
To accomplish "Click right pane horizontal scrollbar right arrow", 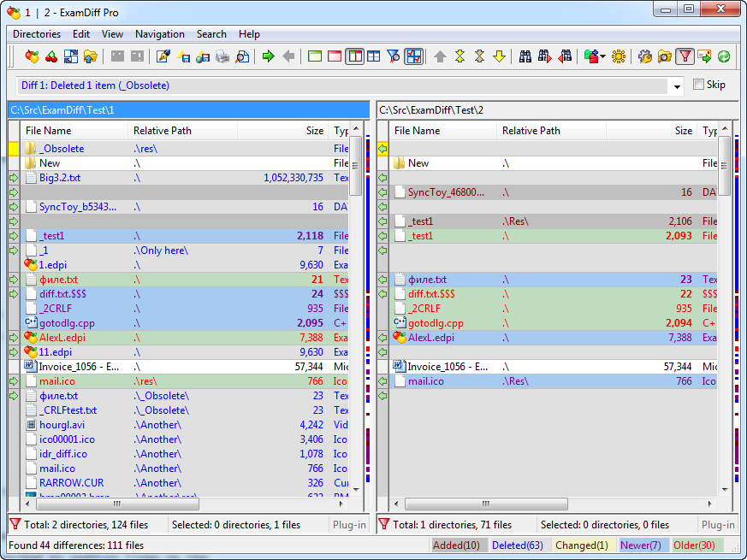I will (709, 504).
